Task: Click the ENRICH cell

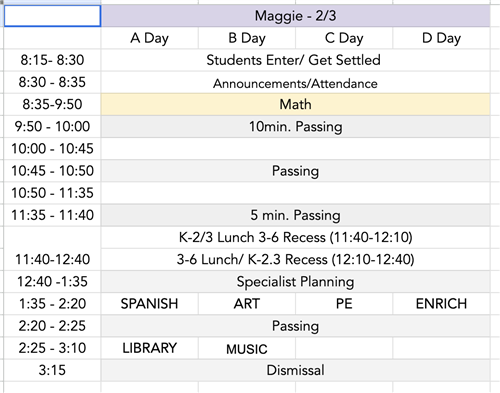Action: tap(441, 304)
